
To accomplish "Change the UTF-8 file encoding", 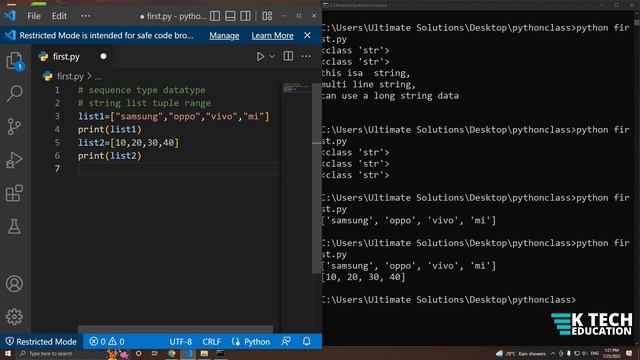I will (180, 342).
